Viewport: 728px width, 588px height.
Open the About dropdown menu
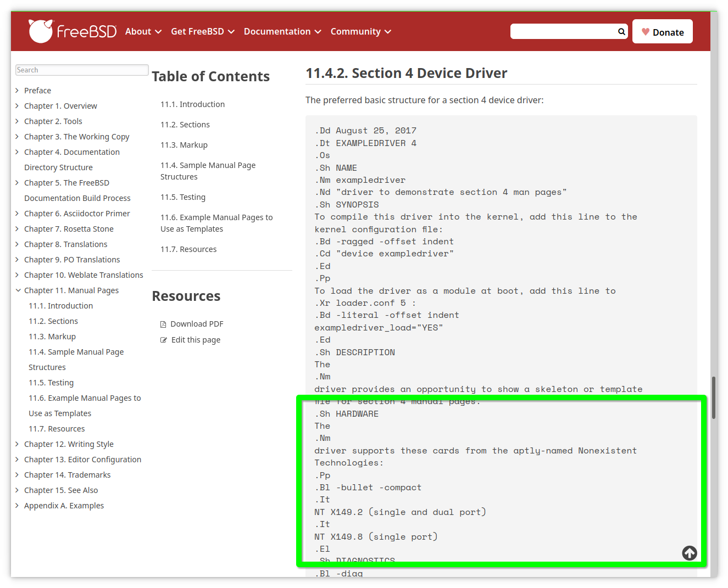click(143, 32)
